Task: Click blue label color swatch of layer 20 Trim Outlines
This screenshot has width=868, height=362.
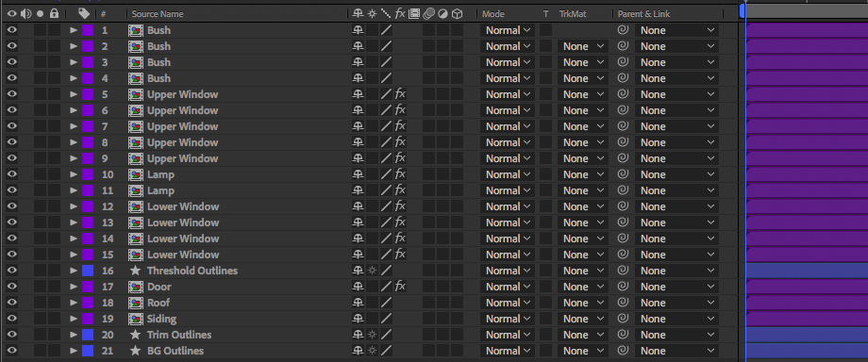Action: (x=88, y=335)
